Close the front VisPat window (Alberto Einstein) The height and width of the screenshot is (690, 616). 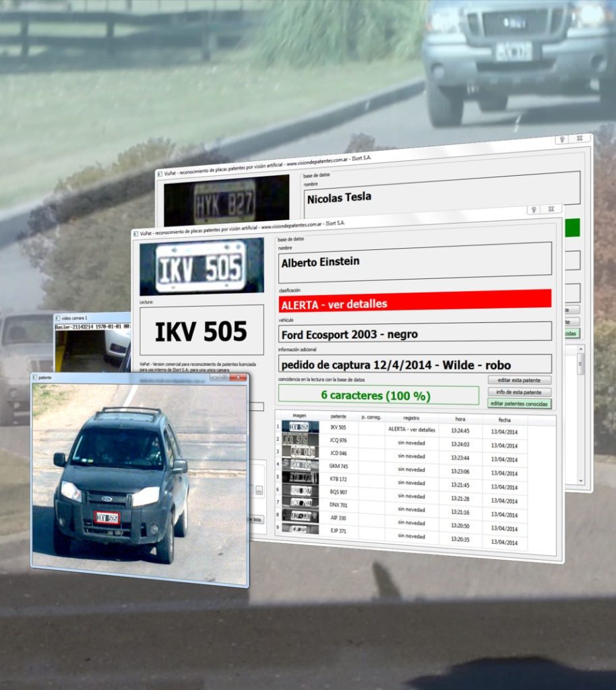[551, 209]
